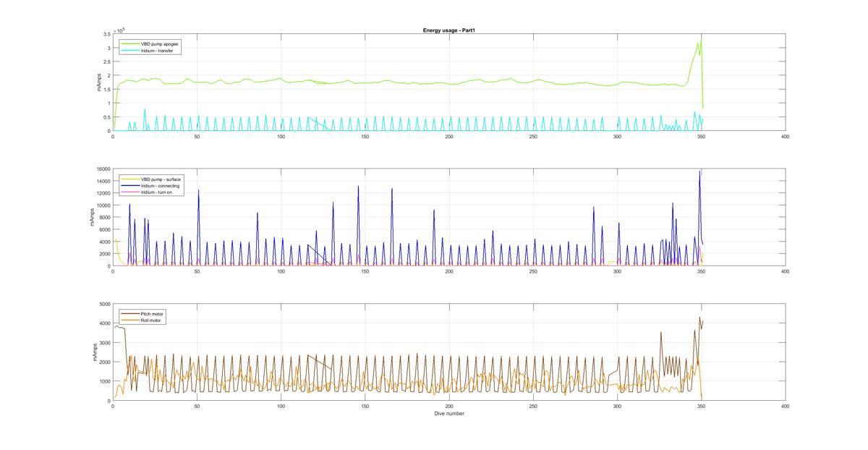Click the '3.5' y-axis tick label
This screenshot has height=450, width=868.
click(106, 35)
